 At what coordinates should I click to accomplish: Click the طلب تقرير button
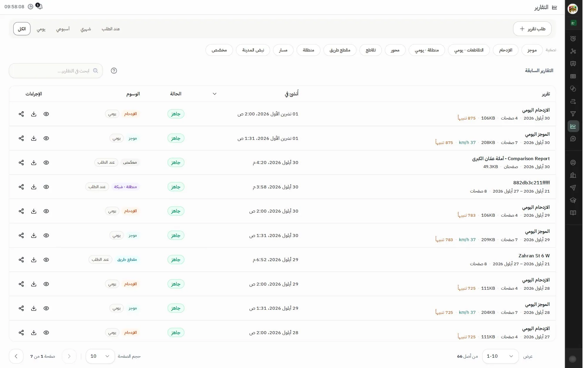pos(532,29)
